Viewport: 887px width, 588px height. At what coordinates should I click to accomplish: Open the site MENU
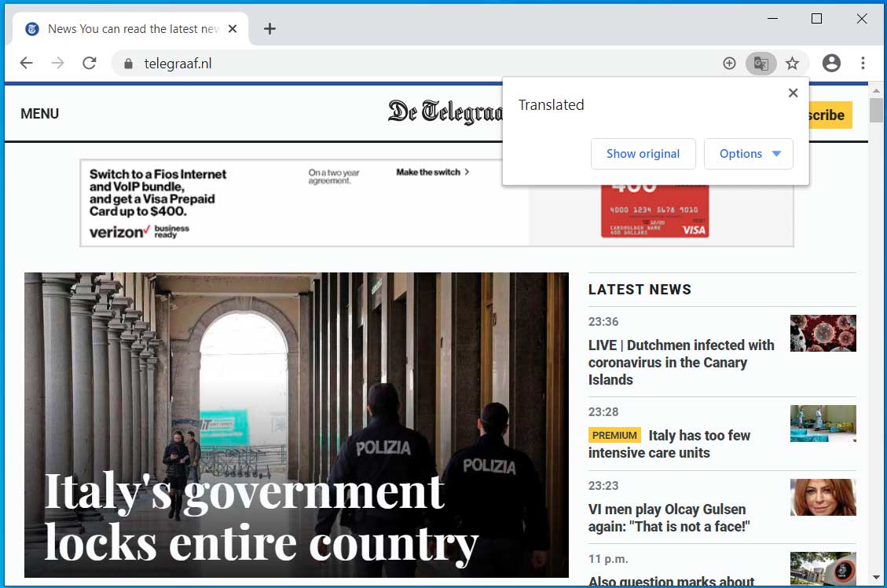(39, 114)
